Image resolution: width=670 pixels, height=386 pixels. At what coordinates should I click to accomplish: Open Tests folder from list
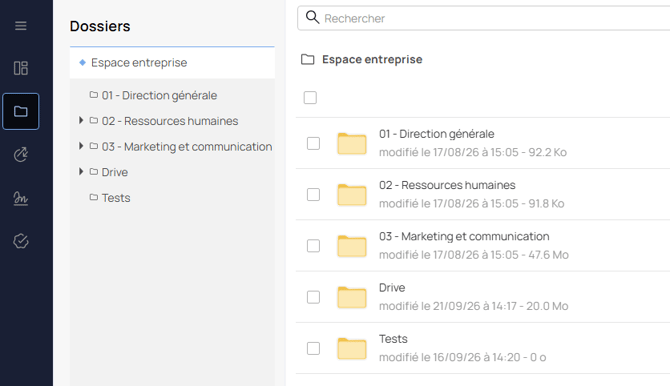pyautogui.click(x=393, y=339)
